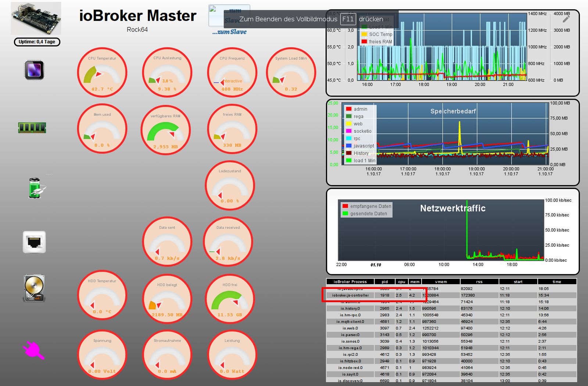Viewport: 588px width, 386px height.
Task: Toggle the rpc legend entry
Action: 353,139
